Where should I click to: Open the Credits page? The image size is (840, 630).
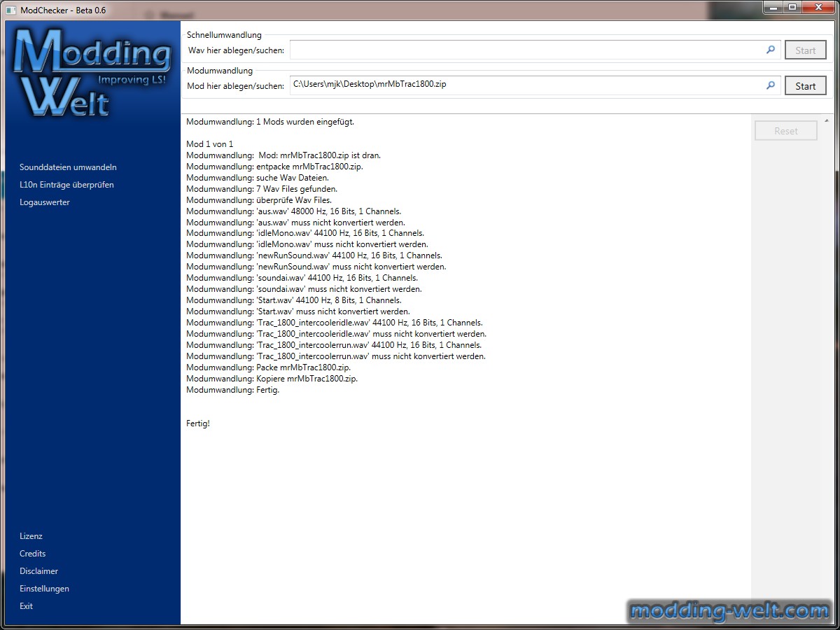click(32, 554)
